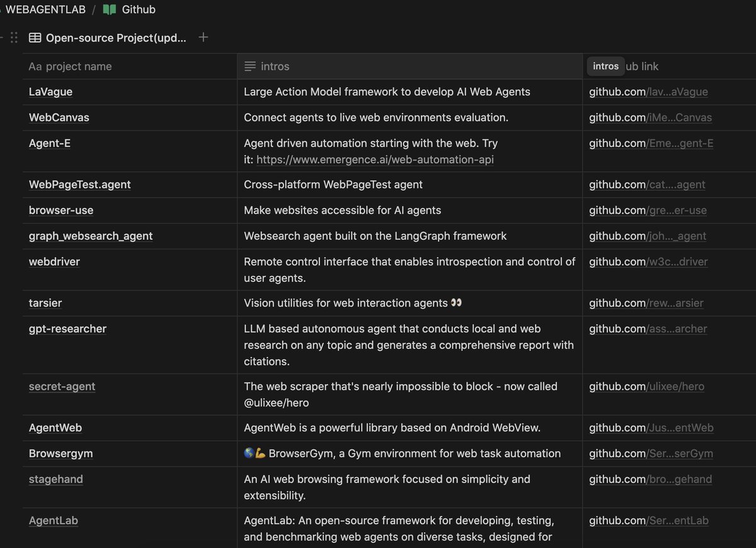The height and width of the screenshot is (548, 756).
Task: Open the graph_websearch_agent project page
Action: click(x=91, y=236)
